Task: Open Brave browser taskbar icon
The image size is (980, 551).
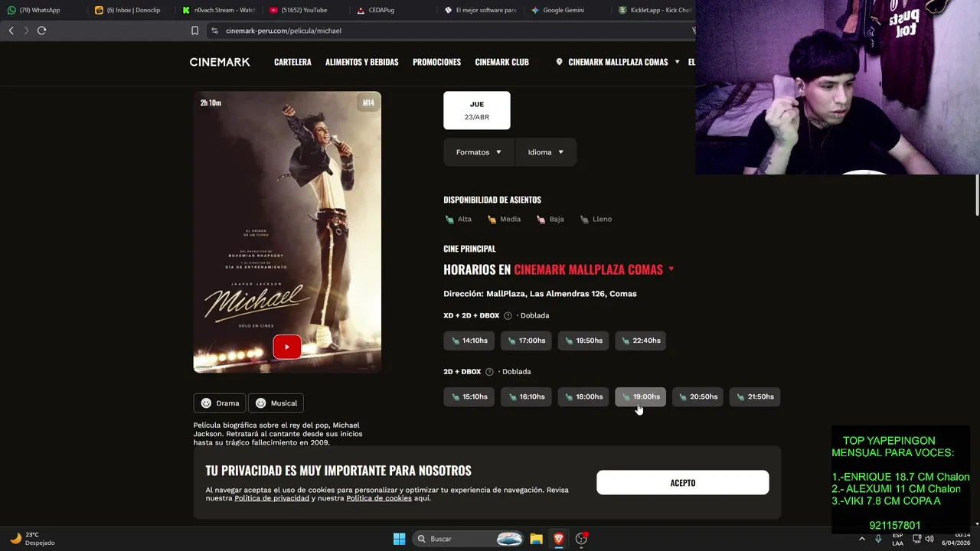Action: [x=559, y=539]
